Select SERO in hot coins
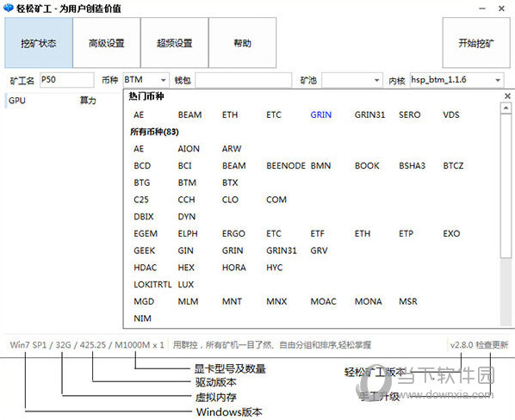Viewport: 515px width, 420px height. (410, 114)
